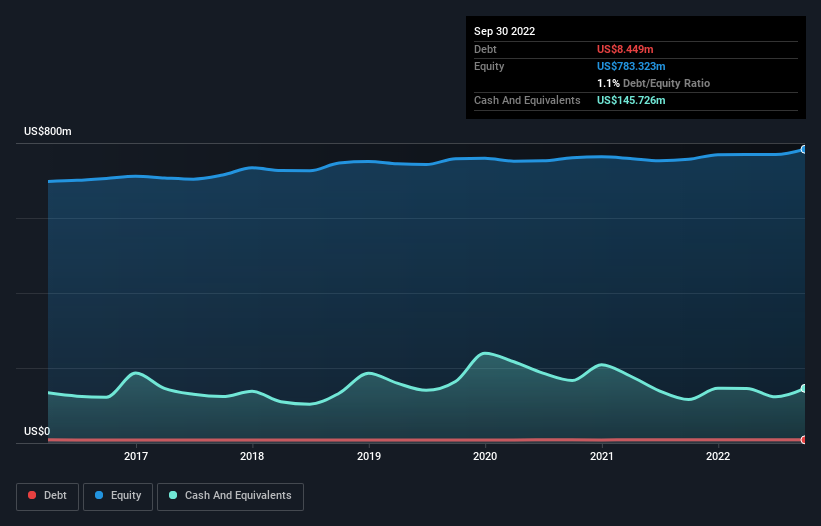Viewport: 821px width, 526px height.
Task: Click the 2018 axis label
Action: 252,456
